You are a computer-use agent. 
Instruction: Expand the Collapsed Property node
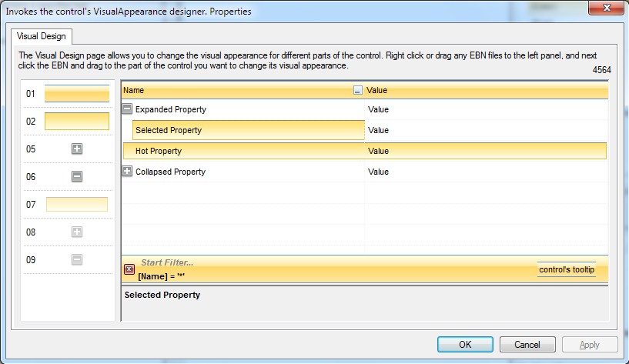click(x=128, y=172)
